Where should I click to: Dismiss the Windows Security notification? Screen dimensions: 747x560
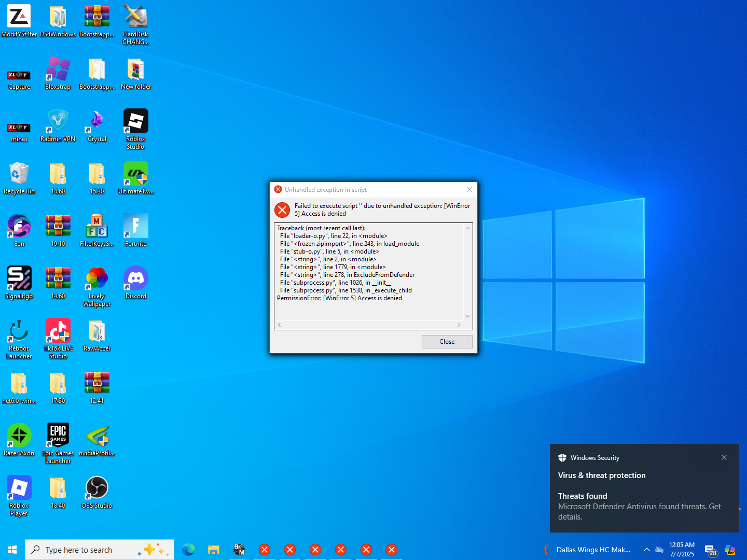point(724,457)
